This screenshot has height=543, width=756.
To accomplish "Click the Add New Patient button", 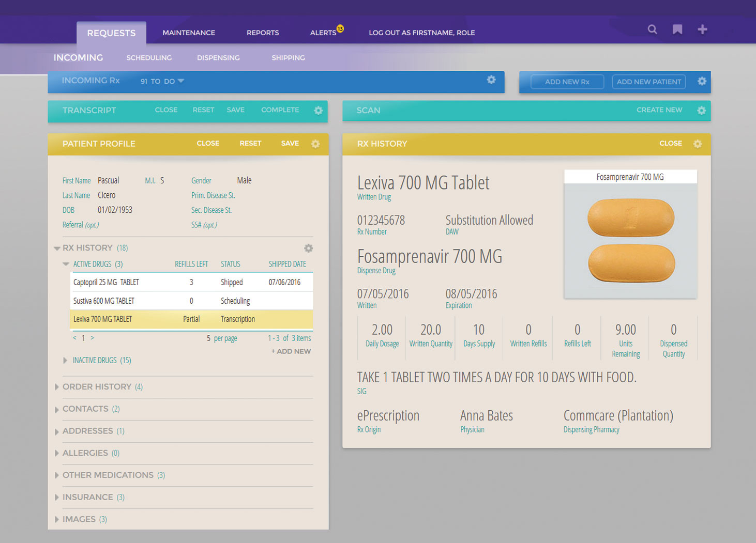I will pyautogui.click(x=648, y=82).
